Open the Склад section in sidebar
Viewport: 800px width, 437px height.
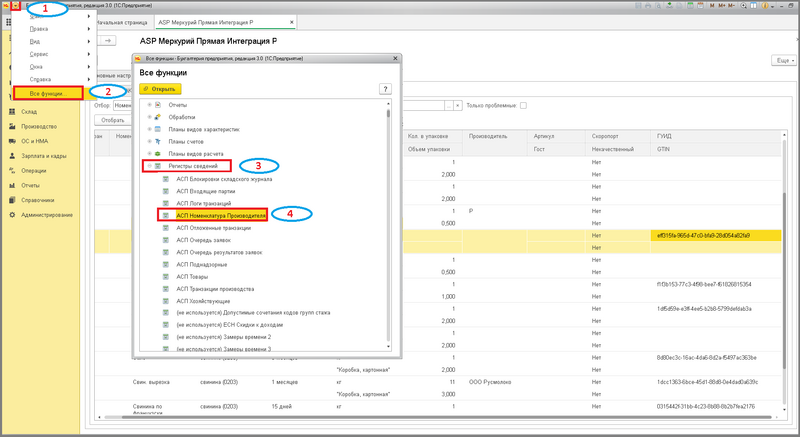click(29, 112)
